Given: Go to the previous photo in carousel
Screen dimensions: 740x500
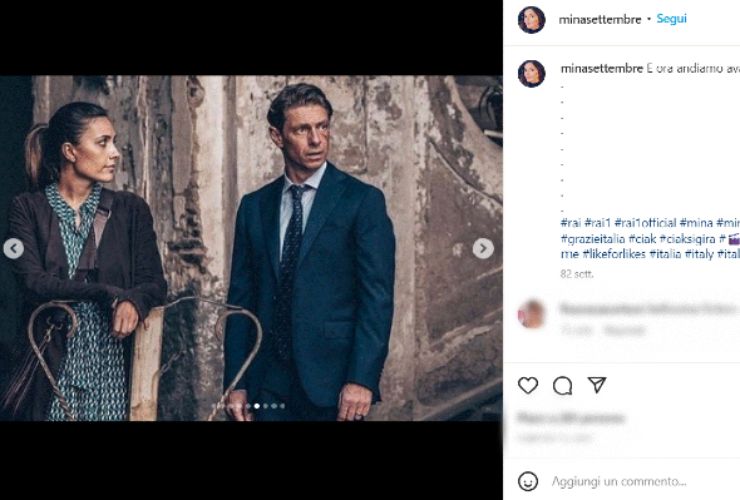Looking at the screenshot, I should click(x=13, y=249).
